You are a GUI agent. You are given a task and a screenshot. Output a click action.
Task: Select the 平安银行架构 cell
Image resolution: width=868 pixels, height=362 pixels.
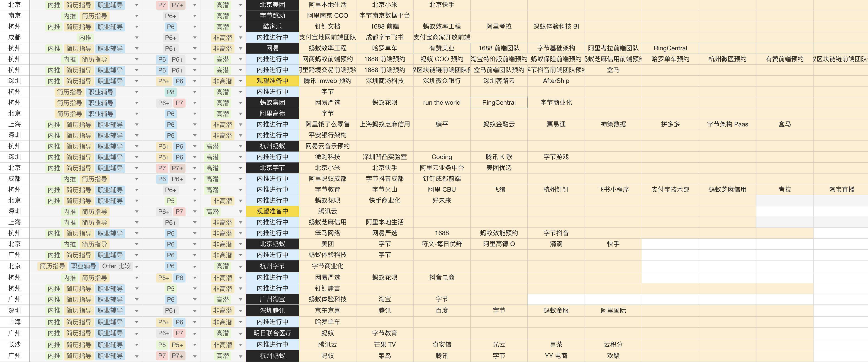327,135
